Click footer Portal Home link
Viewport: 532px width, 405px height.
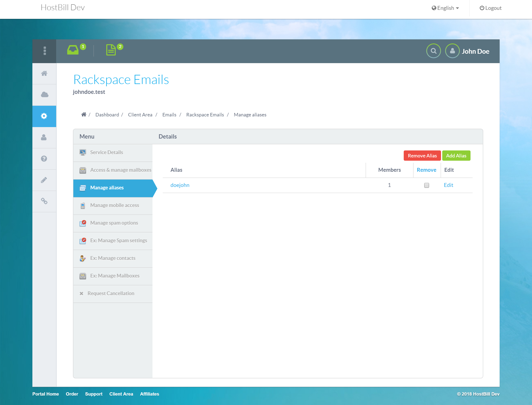coord(45,394)
